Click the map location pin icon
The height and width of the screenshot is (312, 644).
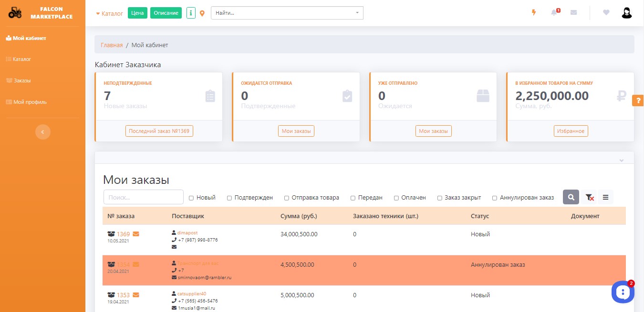click(202, 13)
